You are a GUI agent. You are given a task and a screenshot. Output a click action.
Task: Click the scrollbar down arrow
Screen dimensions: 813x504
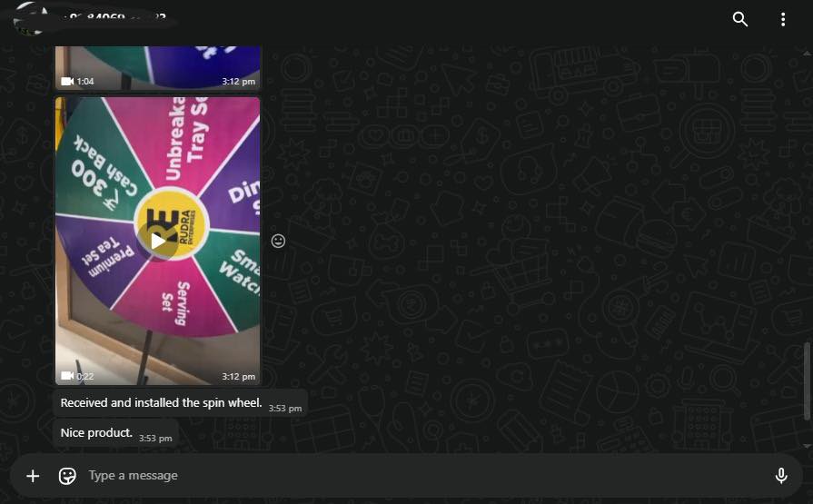point(807,446)
